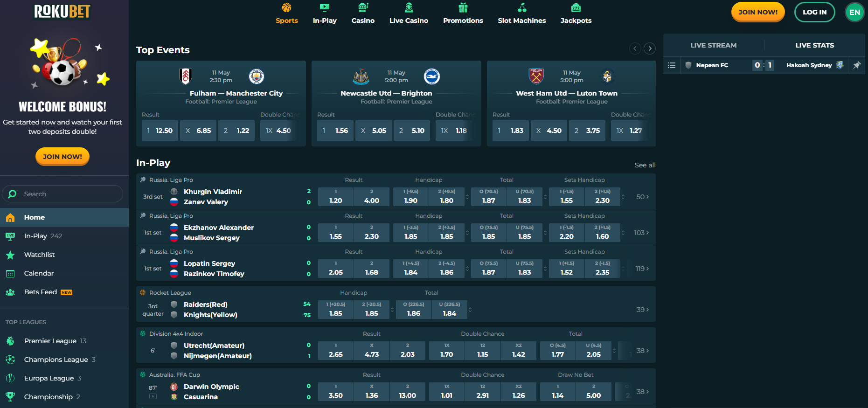This screenshot has height=408, width=868.
Task: Select Khurgin Vladimir win odds 1.20
Action: point(336,197)
